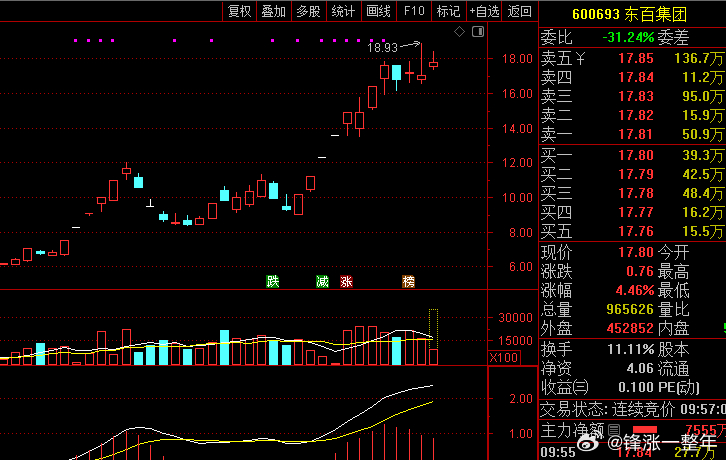Click the 总量 value 965626
726x460 pixels.
(x=630, y=309)
